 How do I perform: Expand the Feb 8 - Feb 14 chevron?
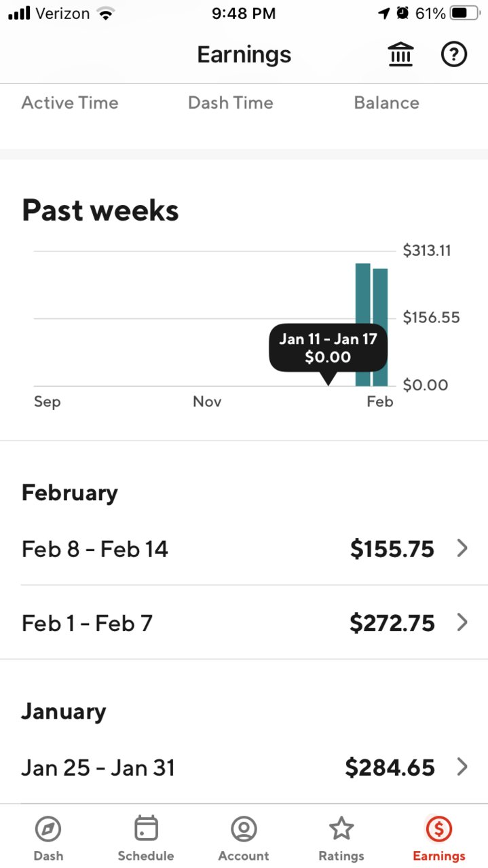click(x=462, y=548)
